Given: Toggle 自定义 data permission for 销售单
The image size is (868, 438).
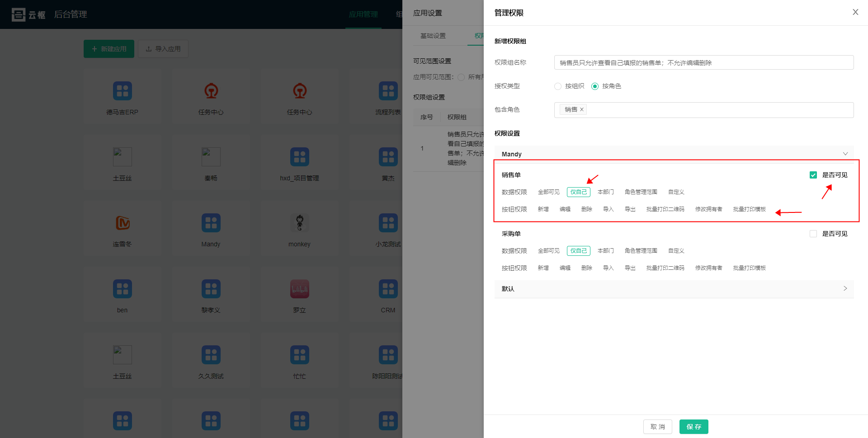Looking at the screenshot, I should (x=676, y=192).
